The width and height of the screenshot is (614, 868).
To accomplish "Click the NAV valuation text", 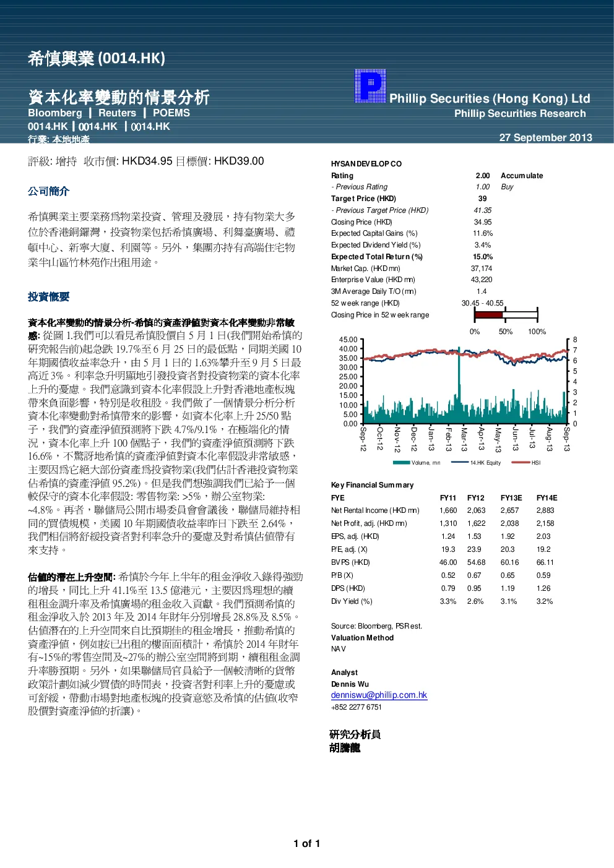I will click(339, 649).
